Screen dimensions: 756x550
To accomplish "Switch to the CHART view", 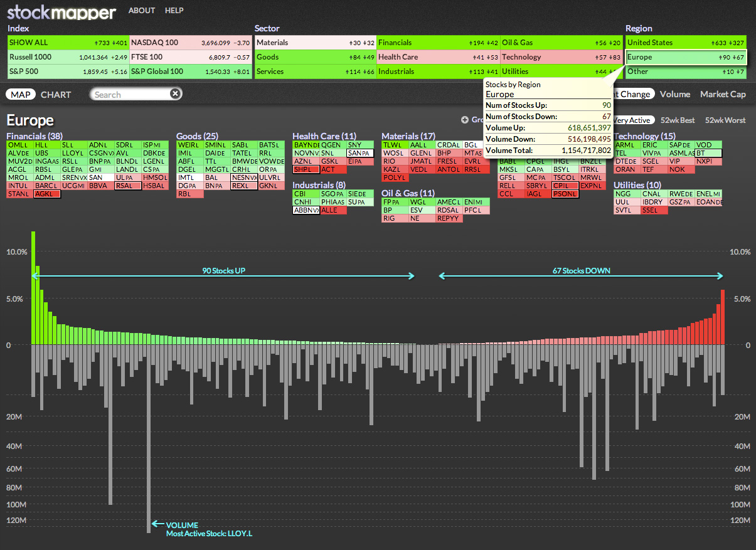I will (x=56, y=95).
